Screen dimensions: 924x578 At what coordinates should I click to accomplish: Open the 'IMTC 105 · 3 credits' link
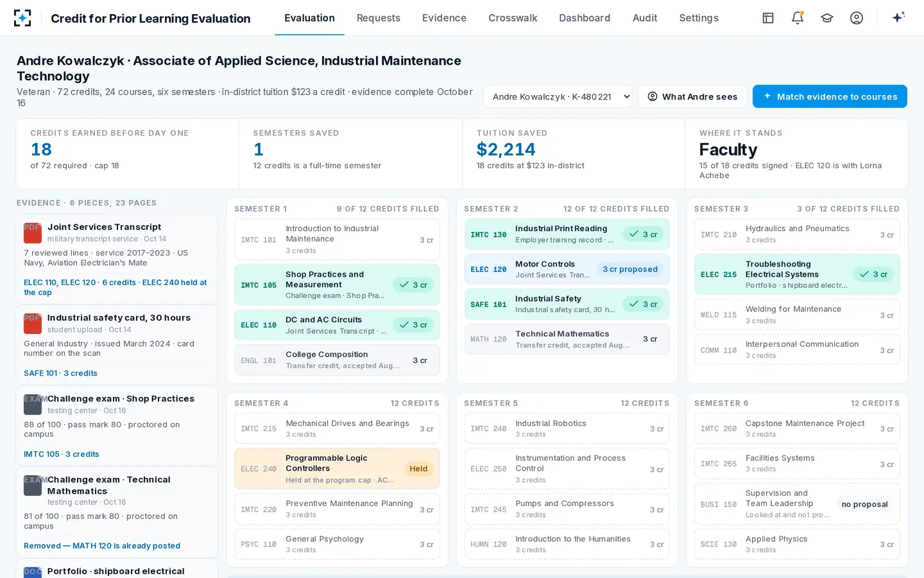[62, 454]
